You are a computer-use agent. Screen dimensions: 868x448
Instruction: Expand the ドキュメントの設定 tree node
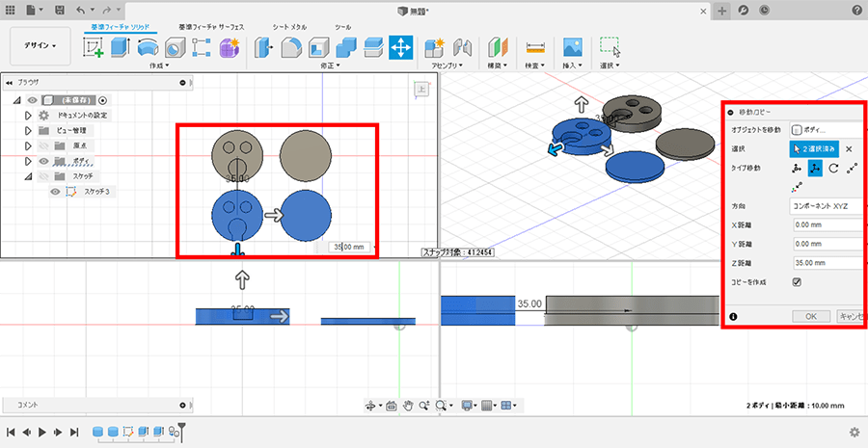(x=29, y=115)
